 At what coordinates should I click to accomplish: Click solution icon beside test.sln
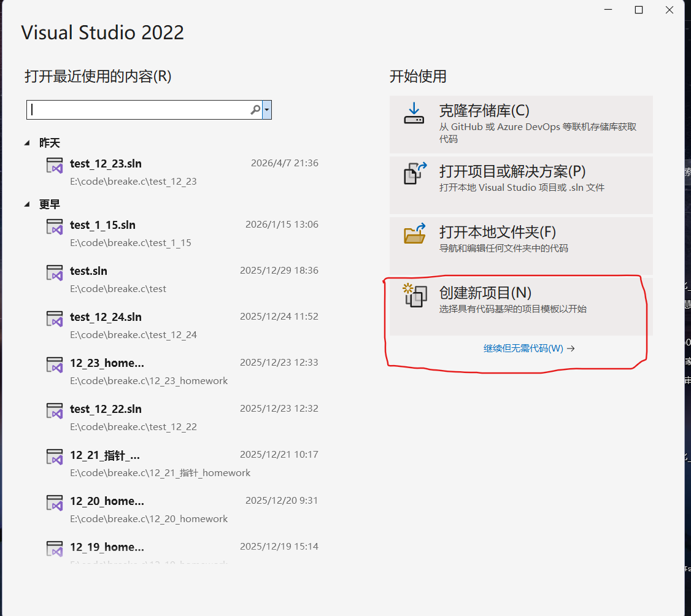click(x=55, y=273)
